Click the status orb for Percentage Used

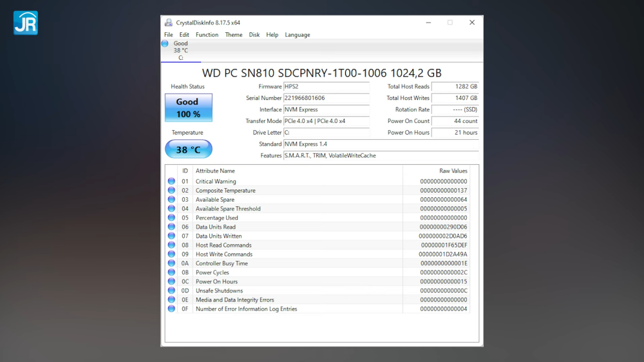click(171, 218)
